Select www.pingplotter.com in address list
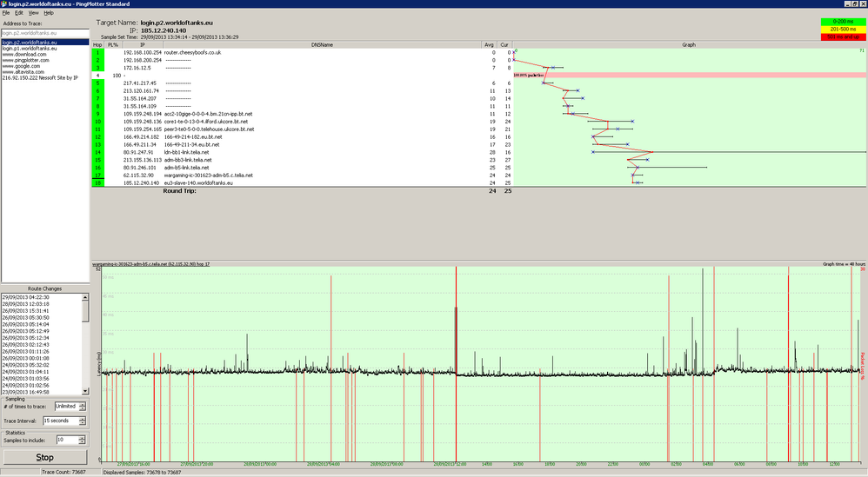Viewport: 868px width, 477px height. tap(25, 60)
